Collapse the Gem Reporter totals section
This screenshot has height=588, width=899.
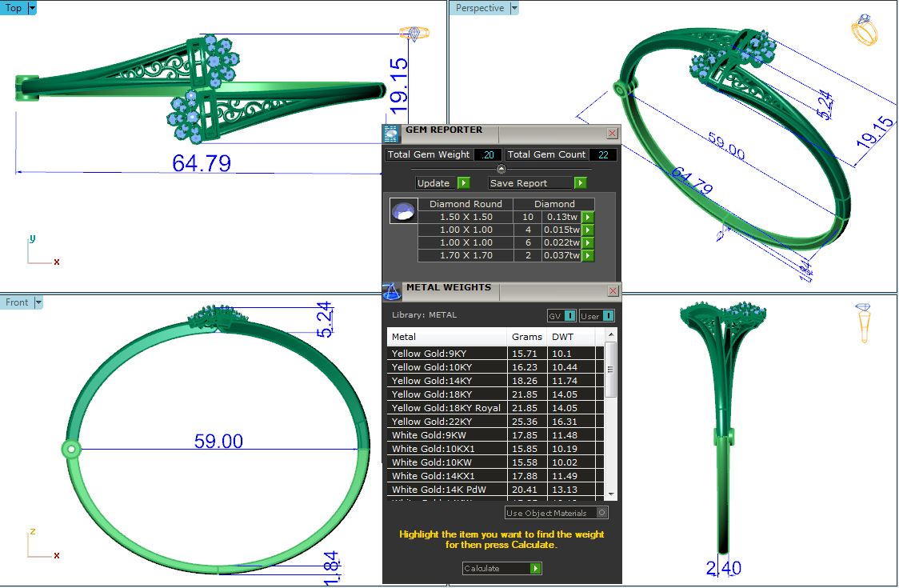click(501, 169)
